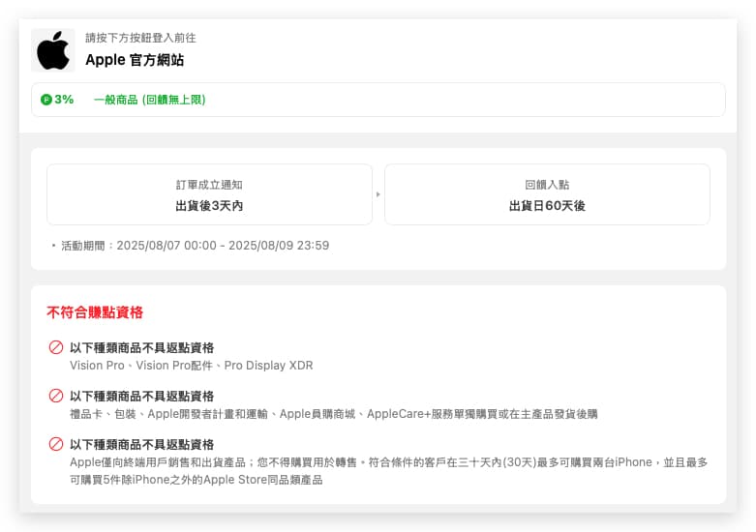Screen dimensions: 756x532
Task: Click the iPhone purchase limit description paragraph
Action: pyautogui.click(x=388, y=471)
